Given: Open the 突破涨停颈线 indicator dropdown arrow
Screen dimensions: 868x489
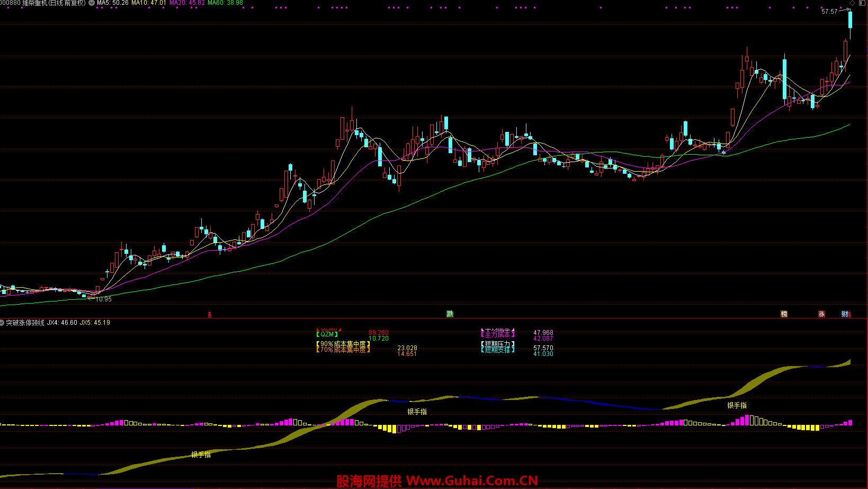Looking at the screenshot, I should [x=2, y=322].
